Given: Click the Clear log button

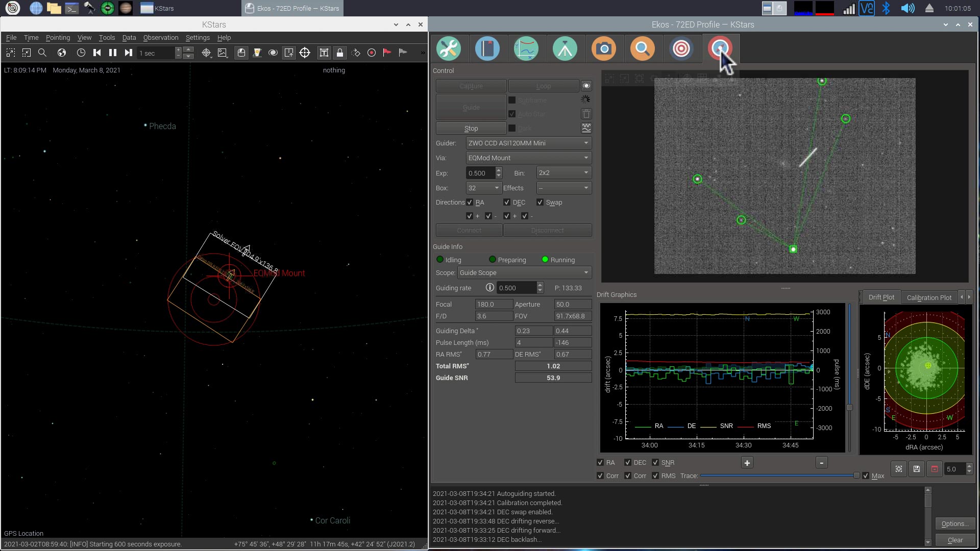Looking at the screenshot, I should (955, 540).
